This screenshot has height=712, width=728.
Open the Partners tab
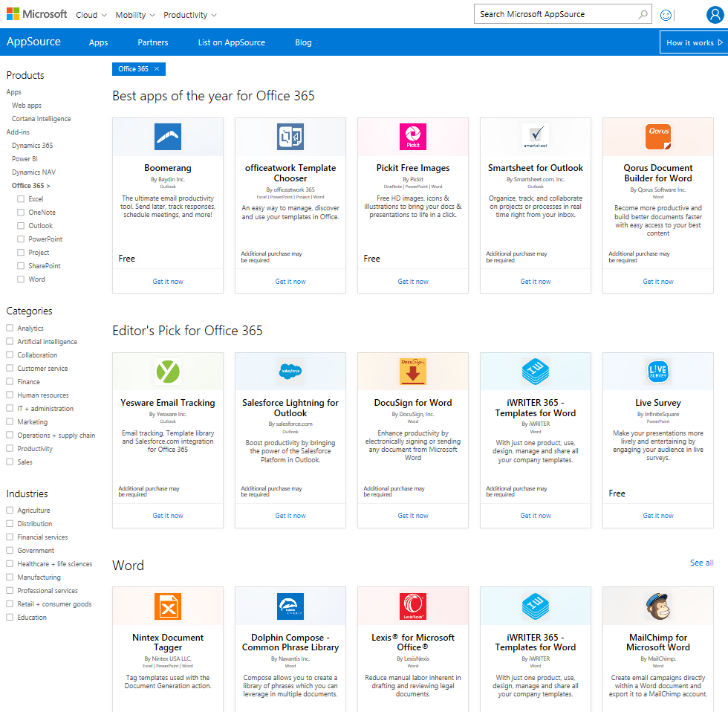coord(153,42)
